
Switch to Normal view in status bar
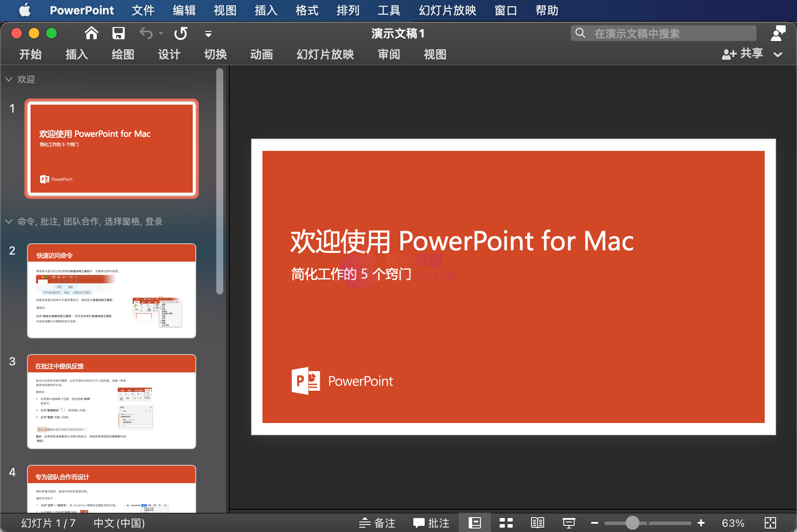click(474, 523)
